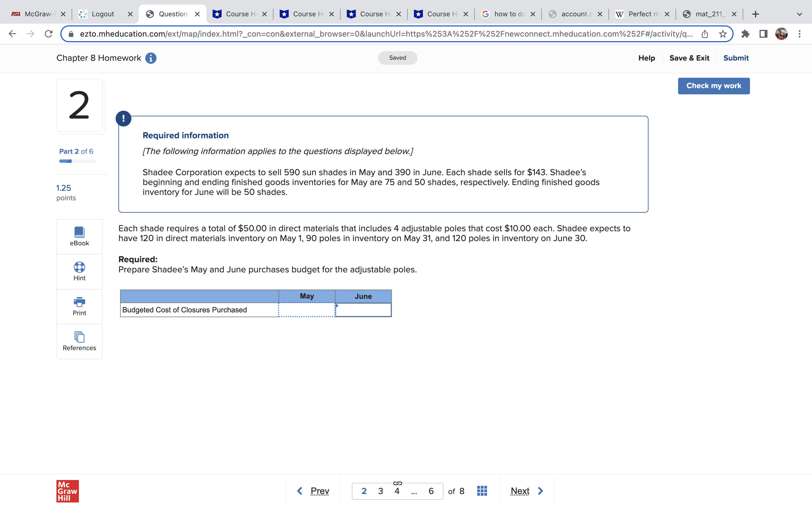Click the Hint lifebuoy icon

coord(79,267)
